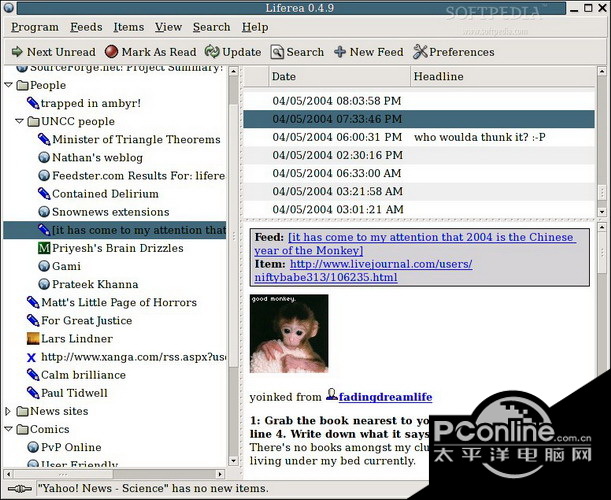
Task: Follow the fadingdreamlife link
Action: click(x=385, y=397)
